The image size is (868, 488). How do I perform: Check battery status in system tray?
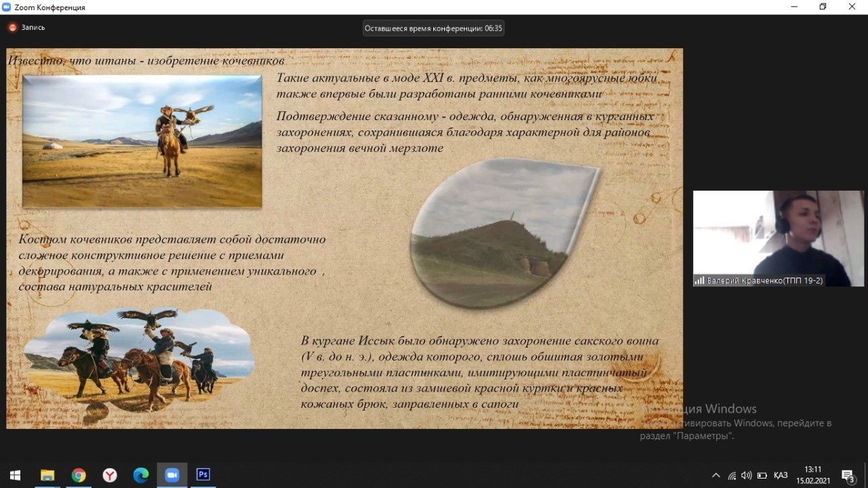(x=762, y=475)
